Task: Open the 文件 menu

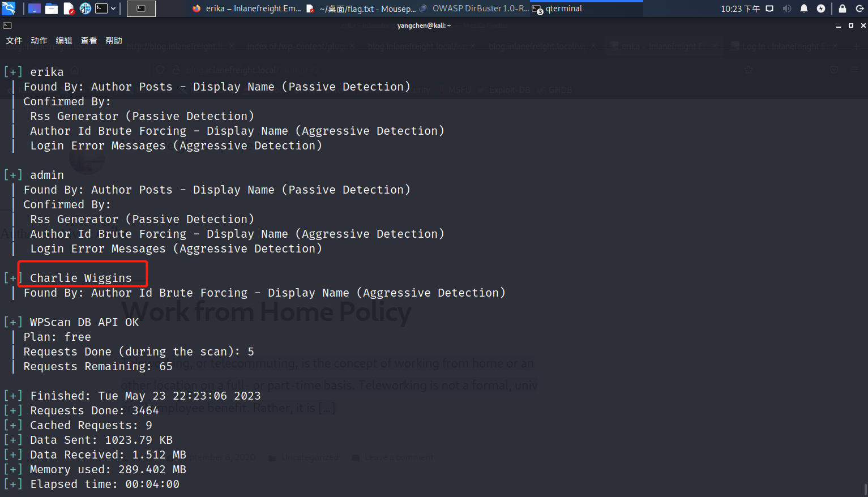Action: (x=14, y=41)
